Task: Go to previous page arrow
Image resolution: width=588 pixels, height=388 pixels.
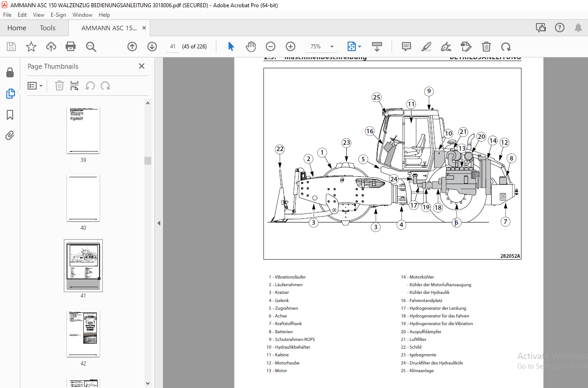Action: coord(132,47)
